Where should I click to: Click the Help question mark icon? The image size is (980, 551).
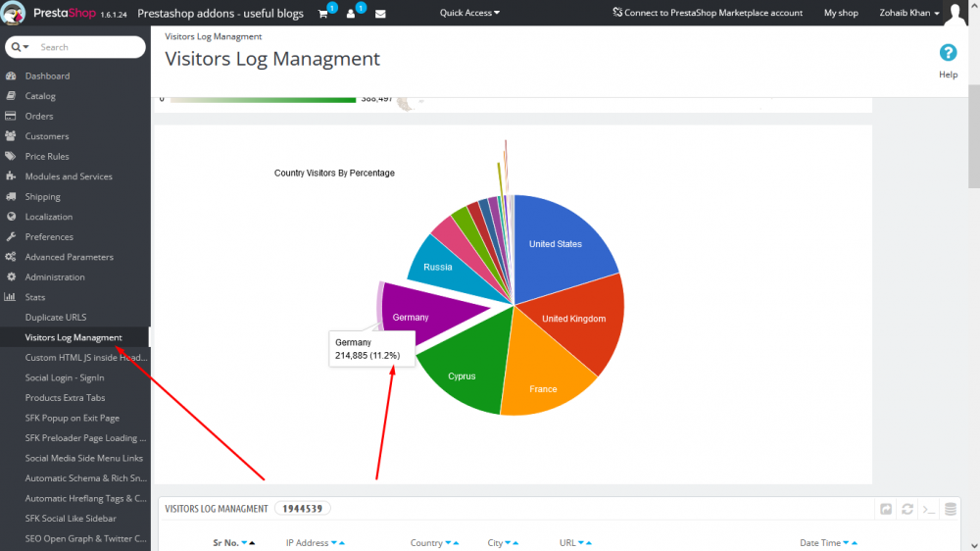948,53
